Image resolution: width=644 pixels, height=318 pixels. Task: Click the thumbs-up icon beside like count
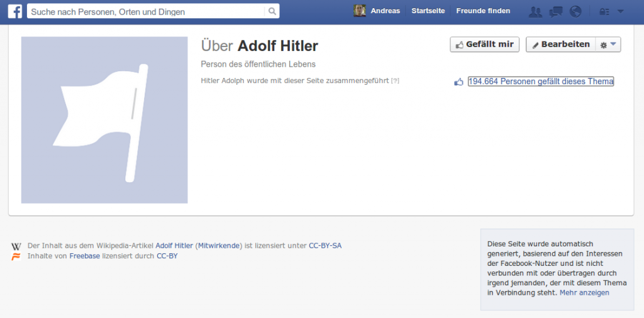click(458, 82)
